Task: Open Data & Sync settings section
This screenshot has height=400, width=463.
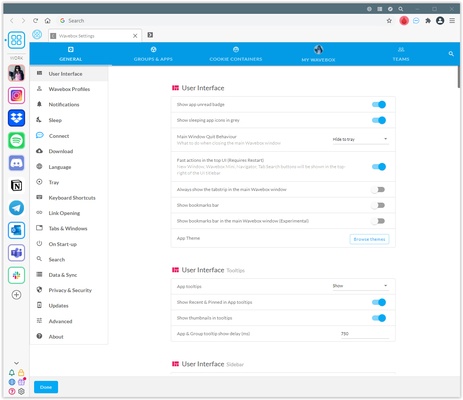Action: click(69, 275)
